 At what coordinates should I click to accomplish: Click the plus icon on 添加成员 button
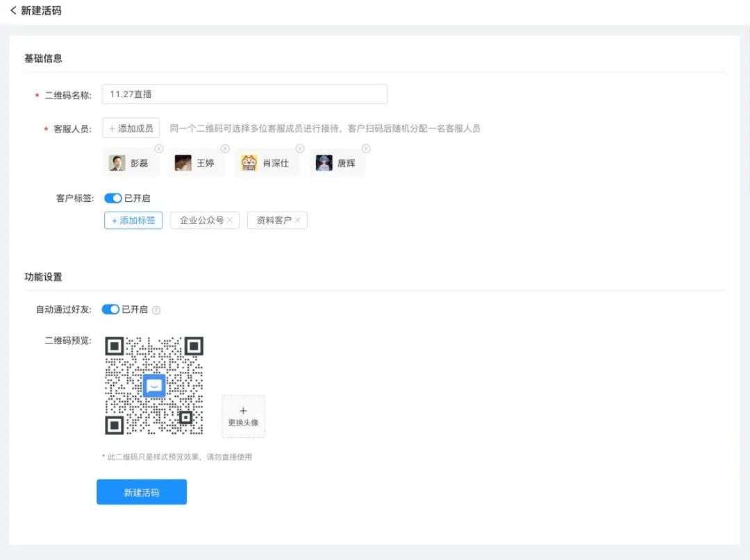coord(113,128)
